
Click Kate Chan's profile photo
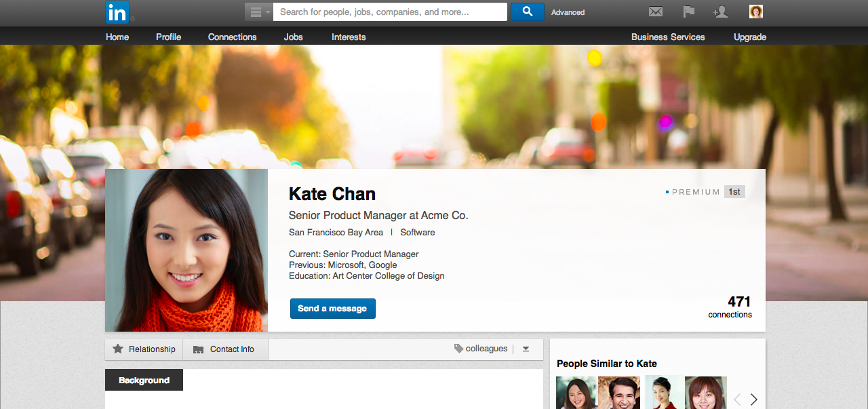(x=186, y=250)
